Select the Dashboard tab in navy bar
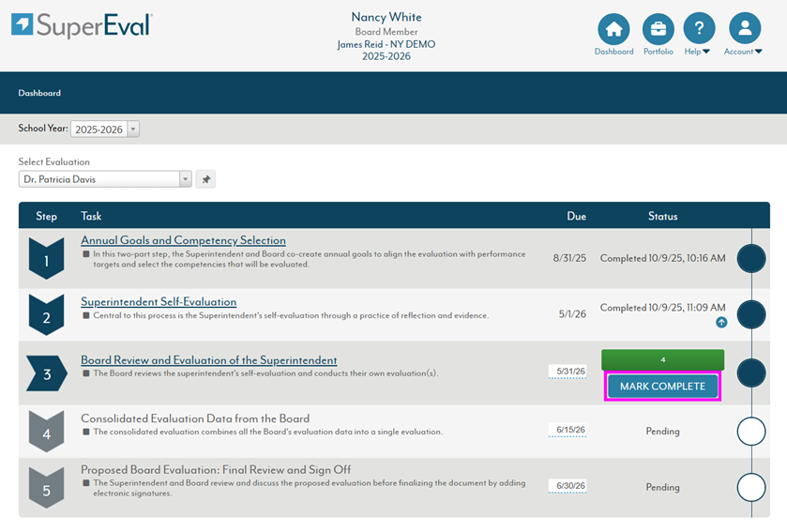 (39, 94)
